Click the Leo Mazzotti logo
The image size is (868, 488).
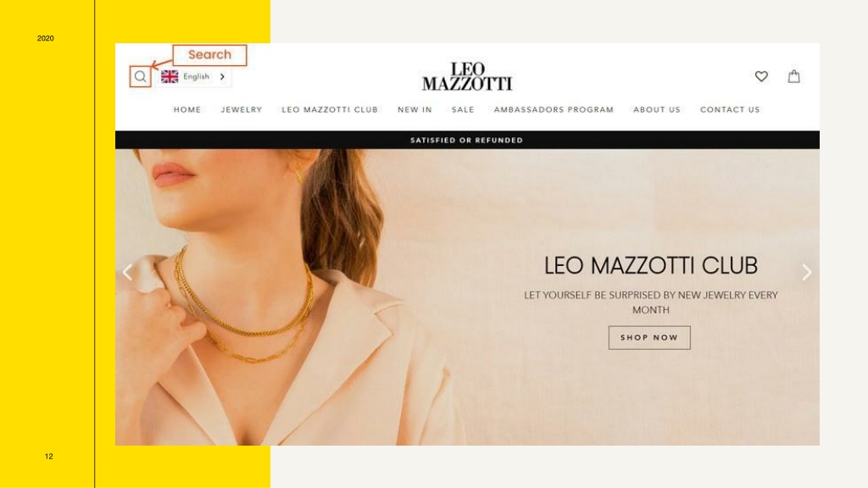(467, 76)
